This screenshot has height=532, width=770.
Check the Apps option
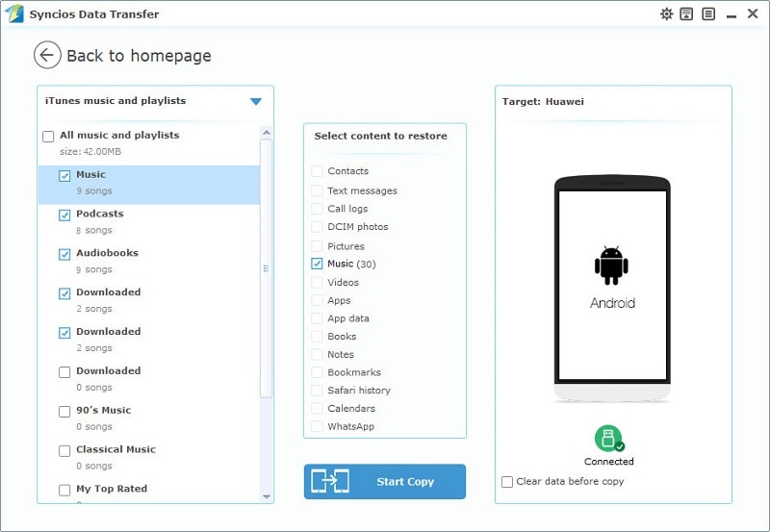317,300
